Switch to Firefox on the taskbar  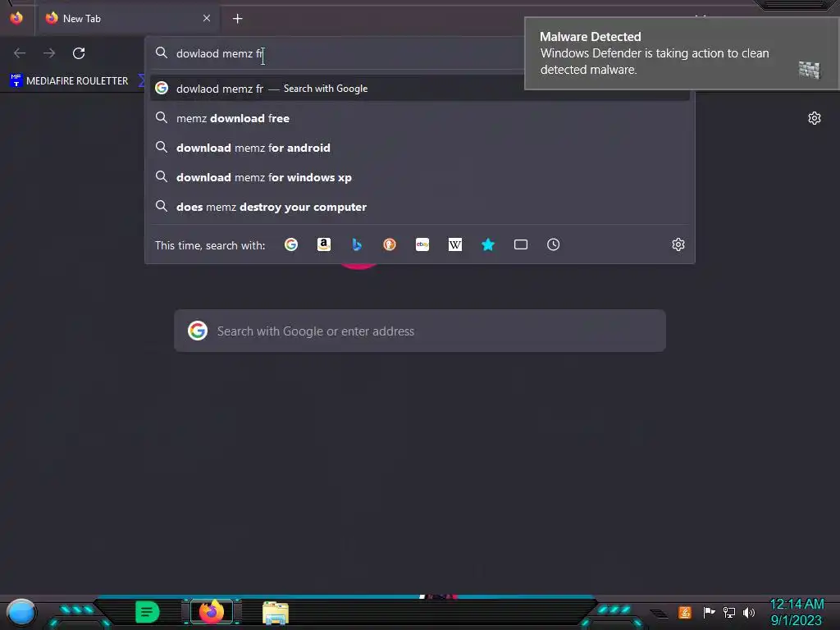point(212,612)
